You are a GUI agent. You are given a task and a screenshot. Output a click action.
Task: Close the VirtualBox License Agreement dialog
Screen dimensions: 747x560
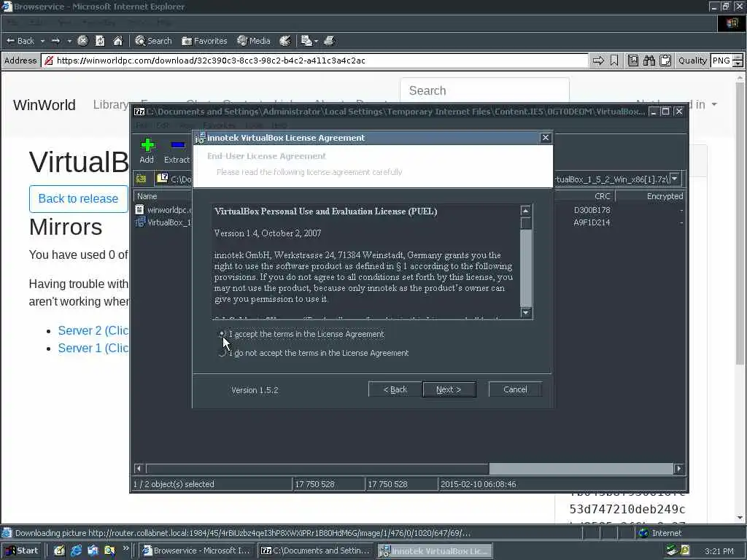point(546,138)
